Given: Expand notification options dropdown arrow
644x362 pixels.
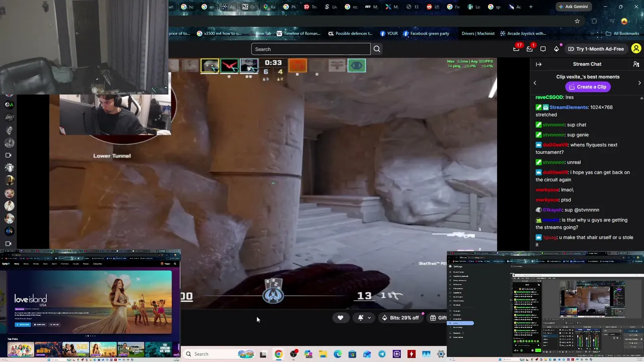Looking at the screenshot, I should [x=369, y=318].
